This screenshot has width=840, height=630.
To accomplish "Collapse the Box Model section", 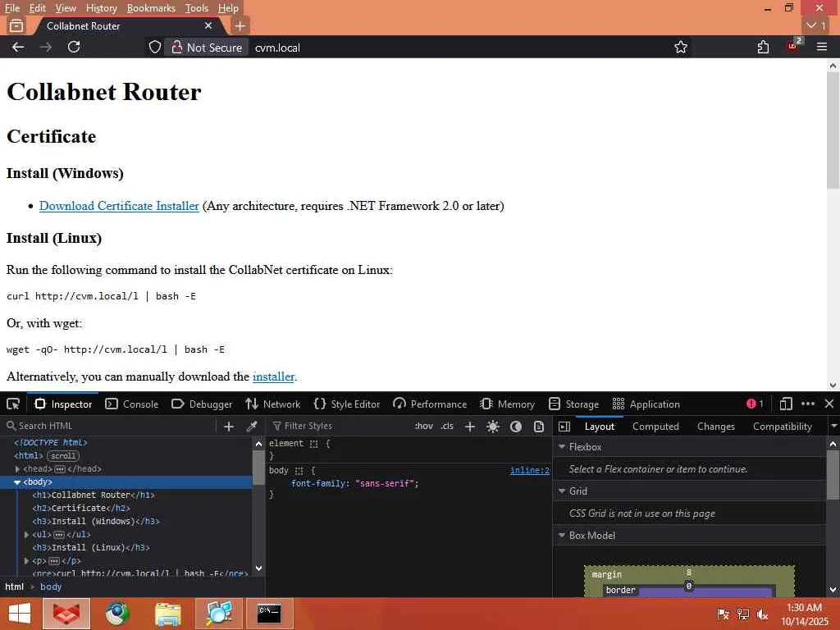I will point(562,535).
